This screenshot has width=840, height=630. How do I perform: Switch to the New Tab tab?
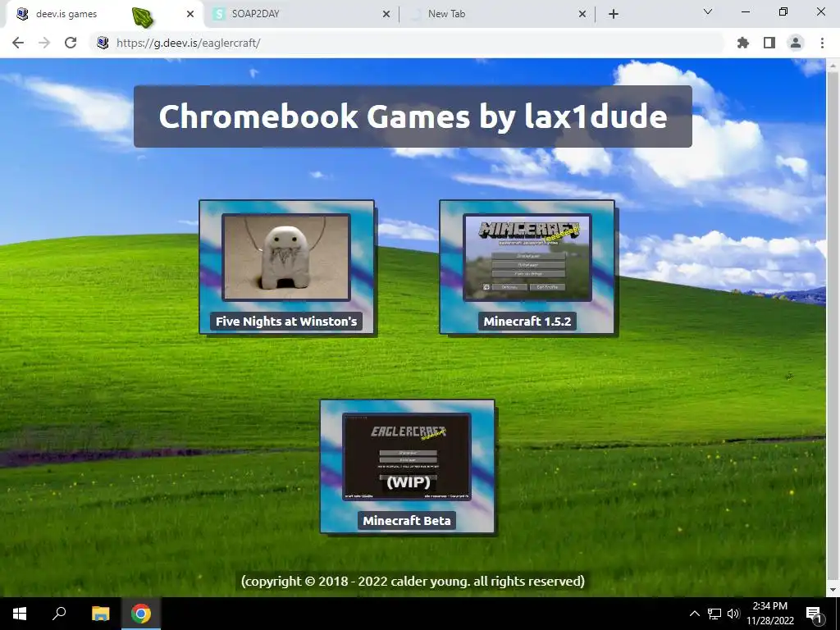pyautogui.click(x=496, y=15)
